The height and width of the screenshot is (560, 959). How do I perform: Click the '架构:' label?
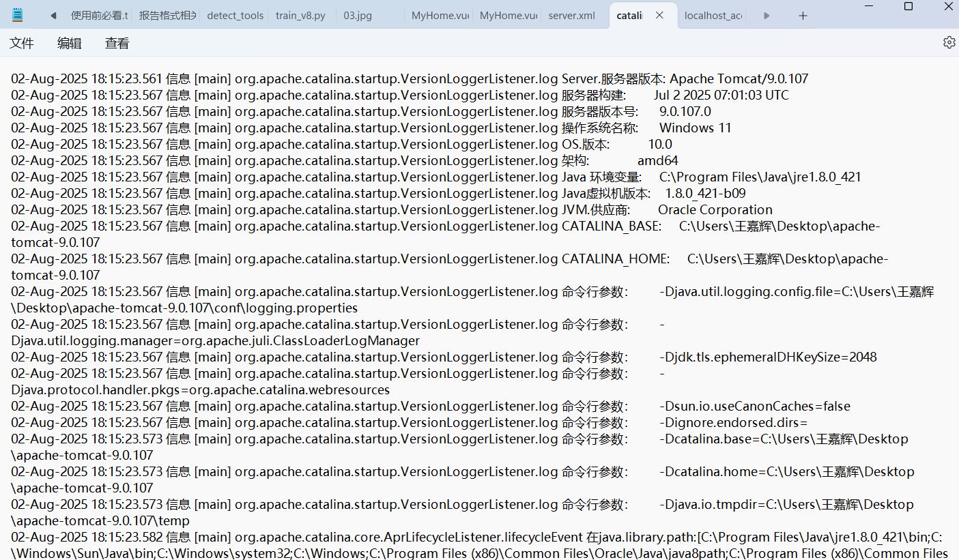575,160
